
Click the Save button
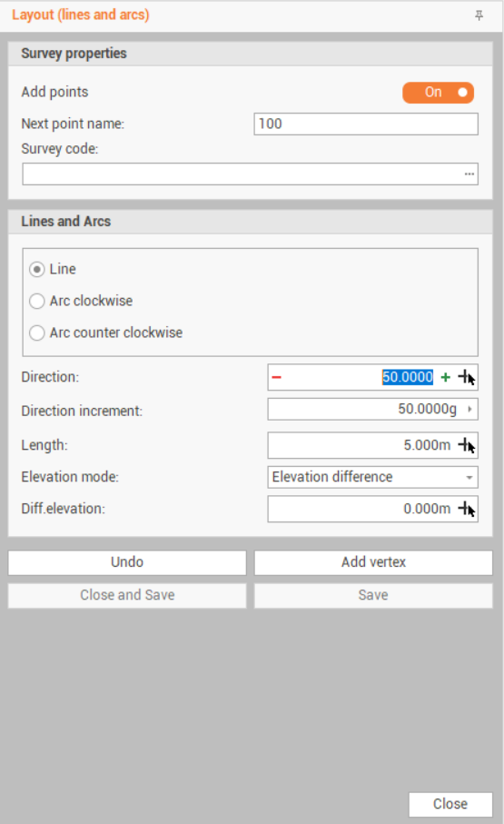373,595
